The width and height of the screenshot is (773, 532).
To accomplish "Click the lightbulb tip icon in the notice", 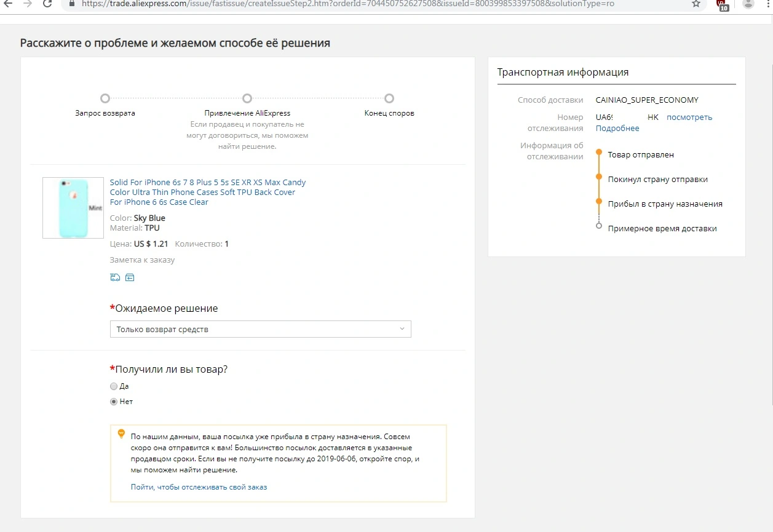I will coord(121,434).
